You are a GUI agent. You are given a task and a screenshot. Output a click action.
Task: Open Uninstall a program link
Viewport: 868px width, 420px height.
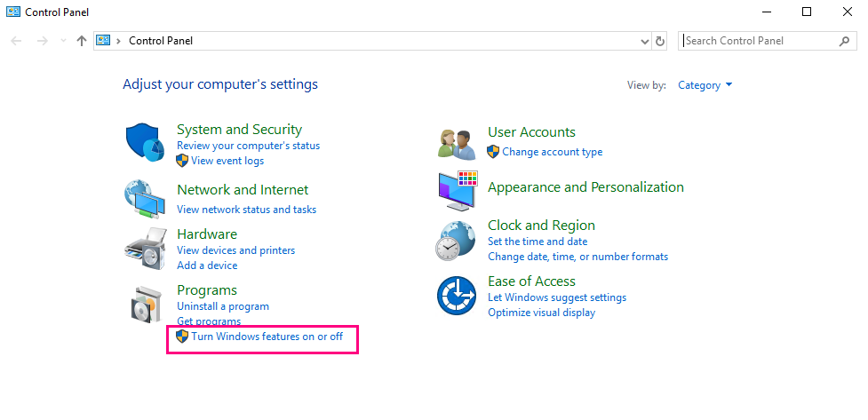(223, 306)
